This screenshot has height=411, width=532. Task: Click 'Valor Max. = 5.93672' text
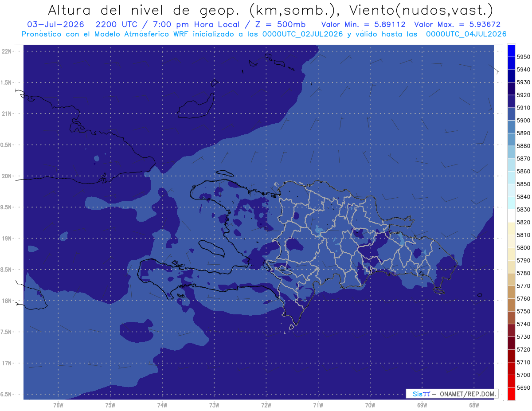458,24
